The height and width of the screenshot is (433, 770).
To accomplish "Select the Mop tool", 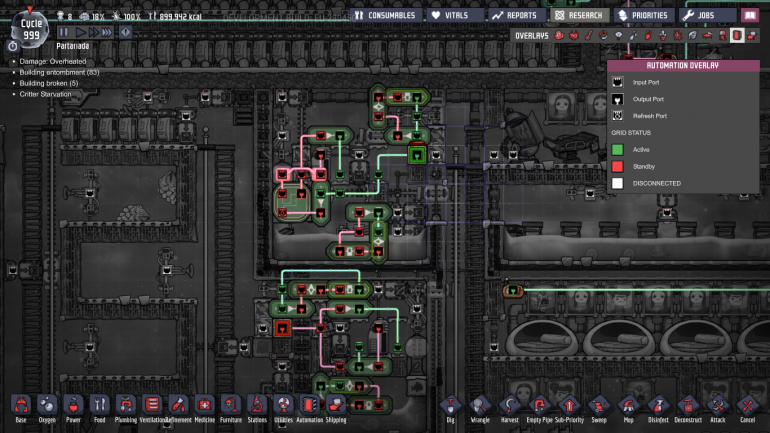I will [x=629, y=408].
